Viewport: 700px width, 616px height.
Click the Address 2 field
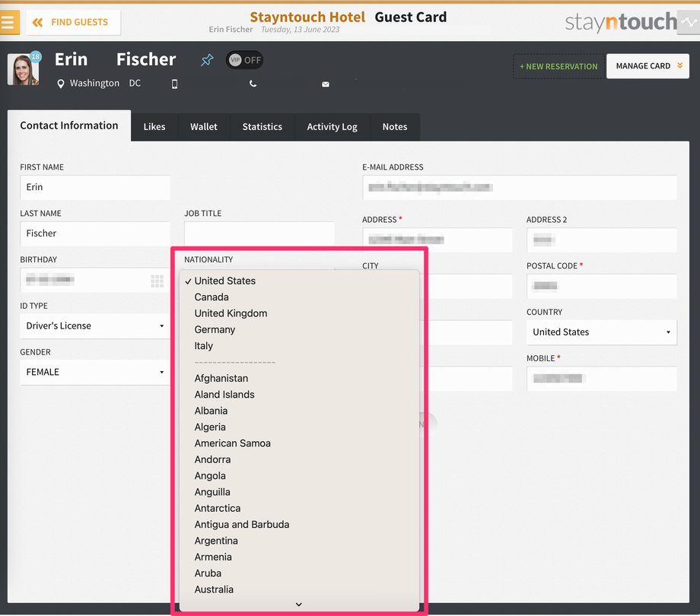coord(602,240)
